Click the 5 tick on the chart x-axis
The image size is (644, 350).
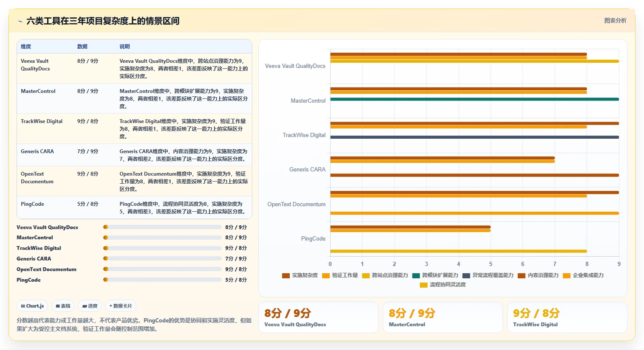pyautogui.click(x=491, y=264)
